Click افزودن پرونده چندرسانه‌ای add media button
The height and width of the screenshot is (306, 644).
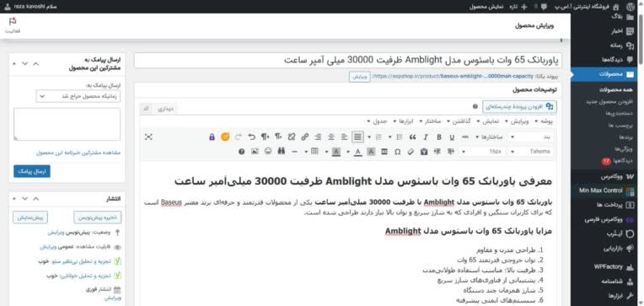point(519,106)
